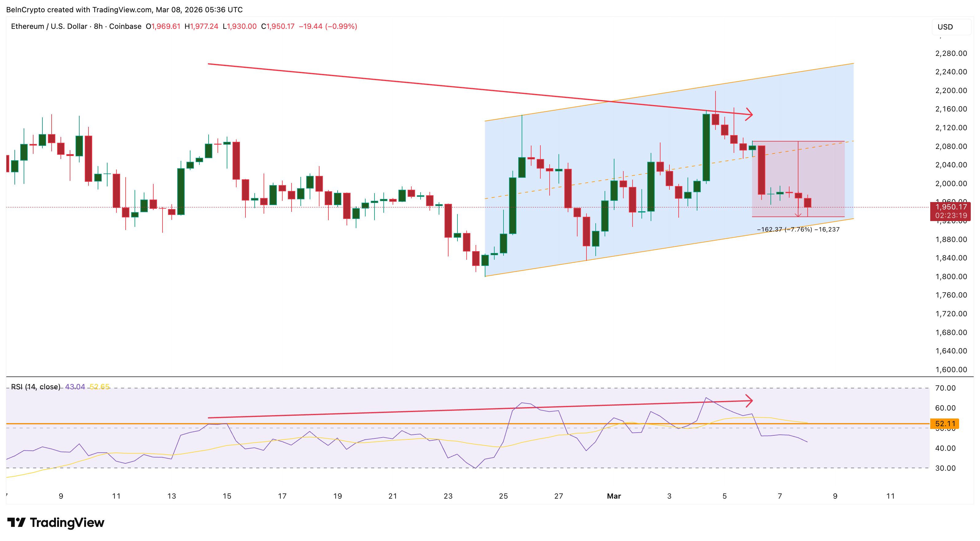This screenshot has height=541, width=980.
Task: Click the Mar label on the time axis
Action: point(614,496)
